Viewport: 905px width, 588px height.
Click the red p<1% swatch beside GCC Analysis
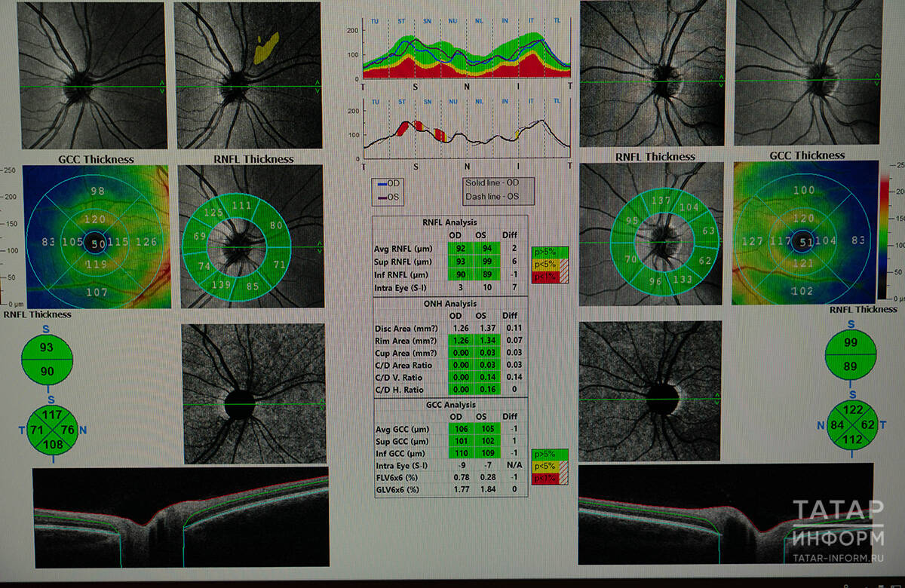[551, 478]
